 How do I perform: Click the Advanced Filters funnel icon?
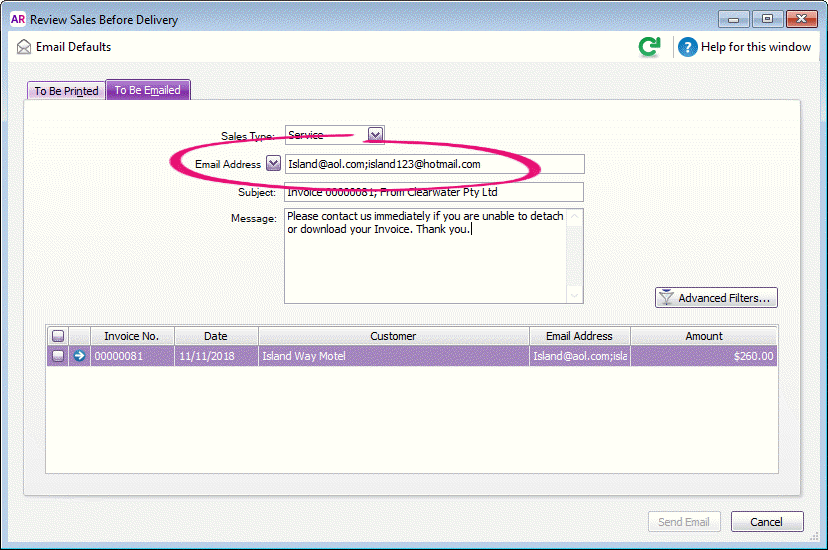(x=666, y=297)
